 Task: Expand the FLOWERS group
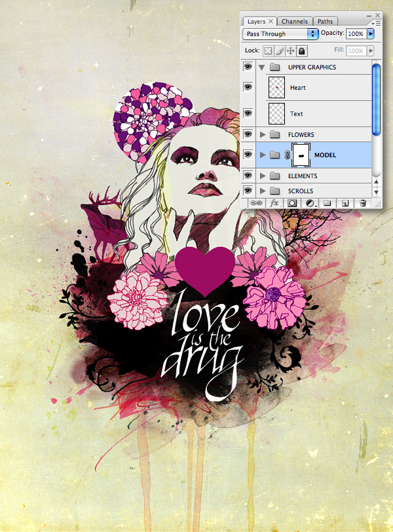[x=263, y=135]
